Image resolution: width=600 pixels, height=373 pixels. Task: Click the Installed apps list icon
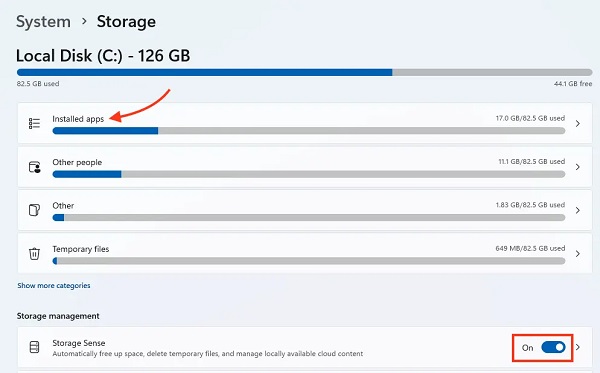(x=34, y=123)
